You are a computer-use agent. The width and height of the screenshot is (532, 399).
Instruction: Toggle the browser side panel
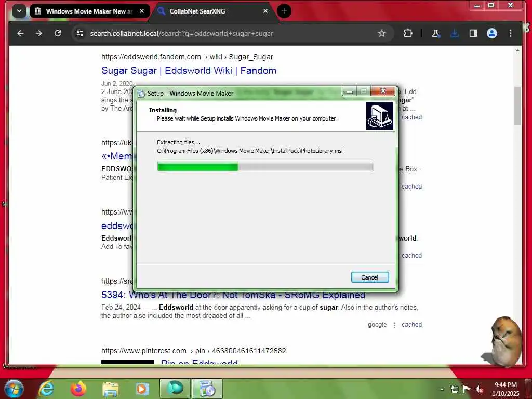pos(473,33)
